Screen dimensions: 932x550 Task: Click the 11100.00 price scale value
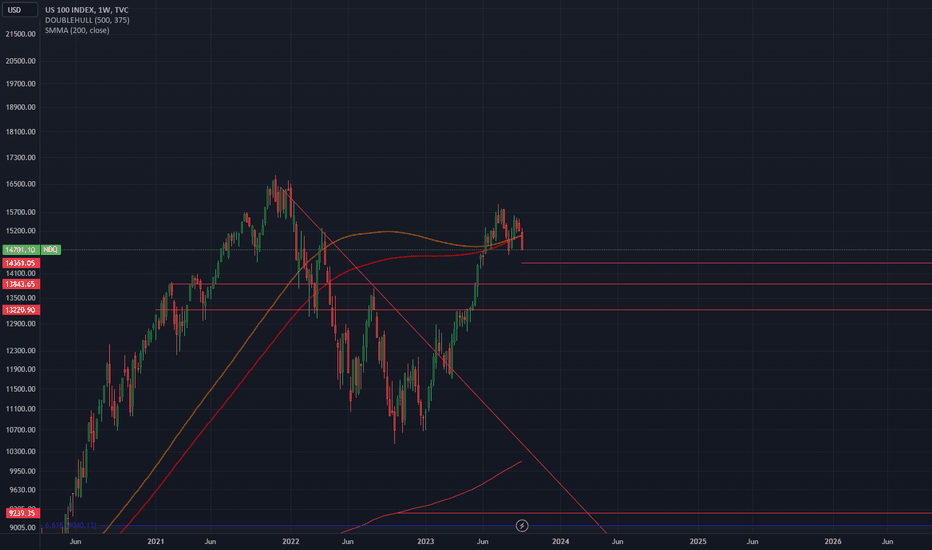pyautogui.click(x=20, y=409)
